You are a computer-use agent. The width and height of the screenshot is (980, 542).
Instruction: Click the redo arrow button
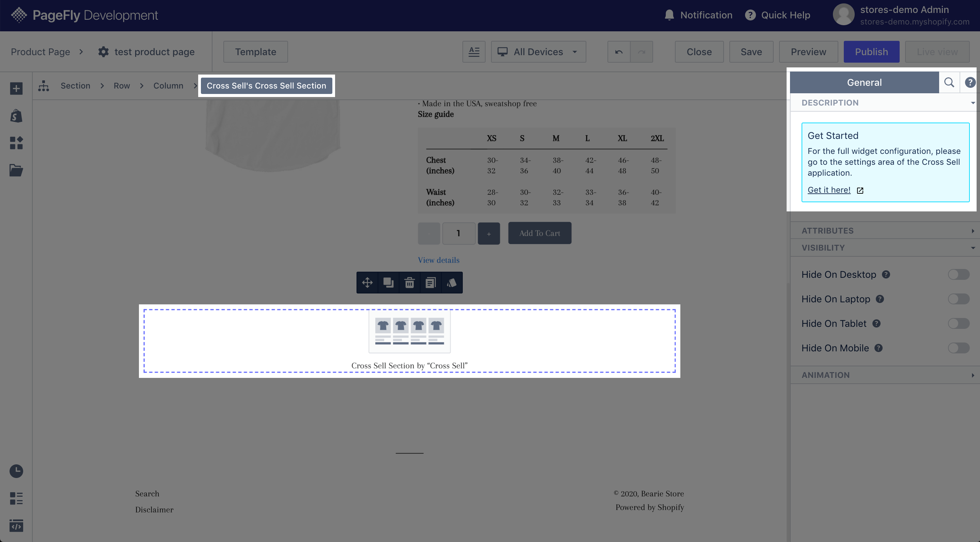(642, 52)
